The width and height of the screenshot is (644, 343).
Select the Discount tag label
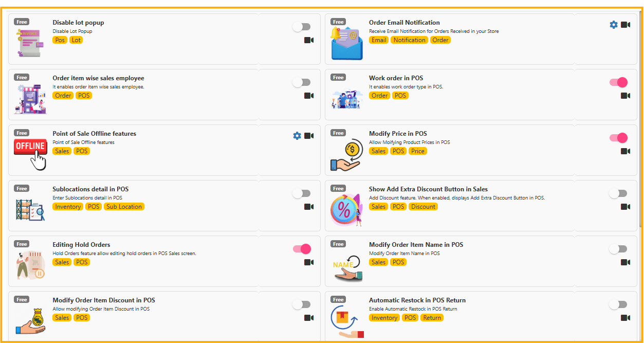point(424,207)
